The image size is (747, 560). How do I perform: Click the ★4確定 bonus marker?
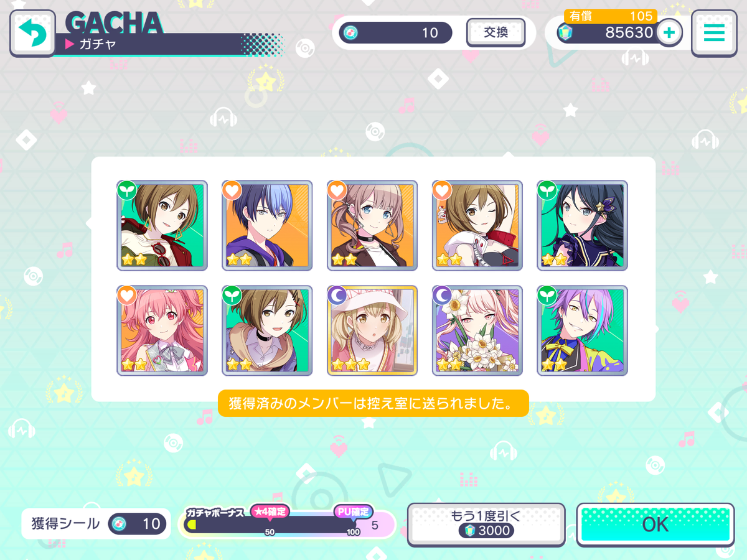click(x=270, y=511)
